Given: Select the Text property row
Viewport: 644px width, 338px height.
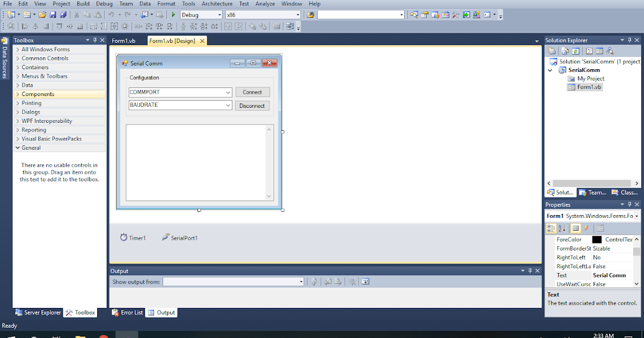Looking at the screenshot, I should [x=594, y=275].
